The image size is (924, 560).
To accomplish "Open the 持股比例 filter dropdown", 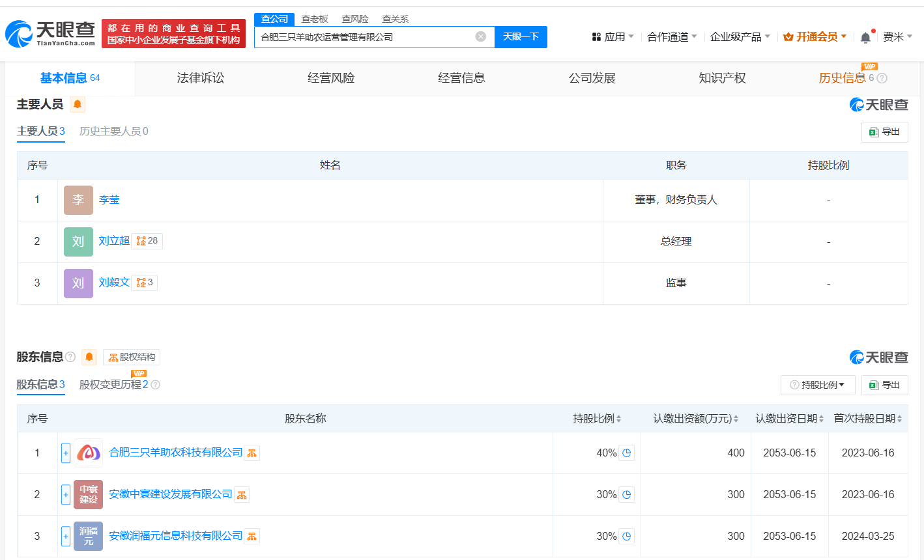I will pyautogui.click(x=817, y=385).
